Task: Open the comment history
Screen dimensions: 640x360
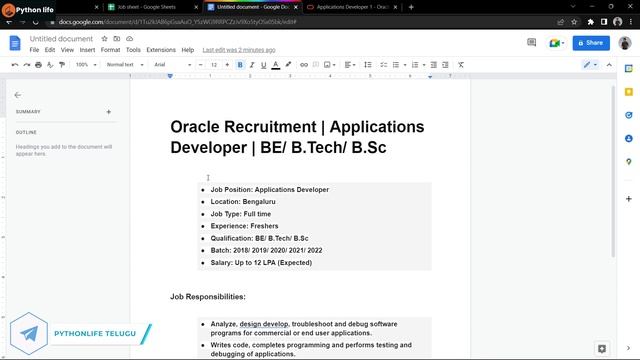Action: click(531, 42)
